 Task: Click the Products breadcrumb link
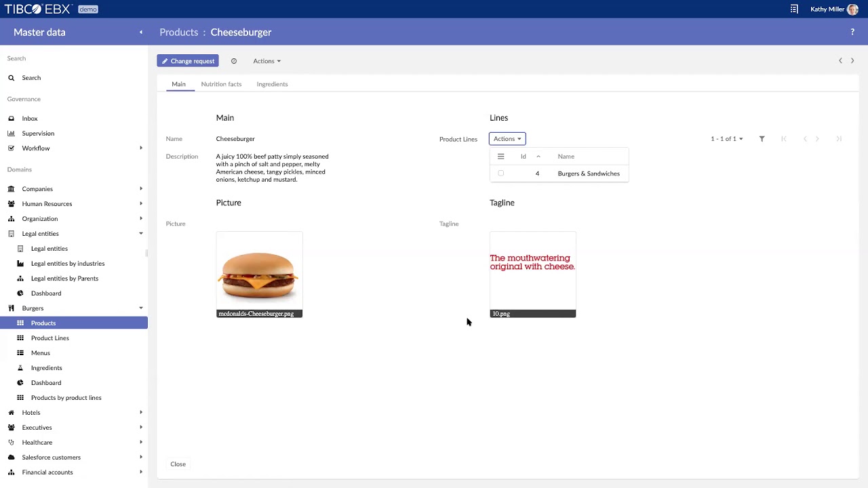(x=179, y=32)
